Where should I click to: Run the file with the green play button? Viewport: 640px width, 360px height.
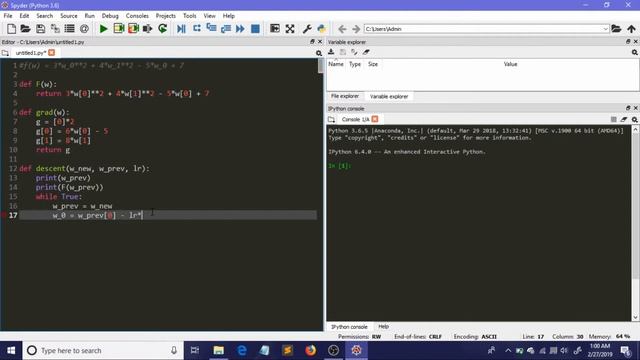point(104,29)
